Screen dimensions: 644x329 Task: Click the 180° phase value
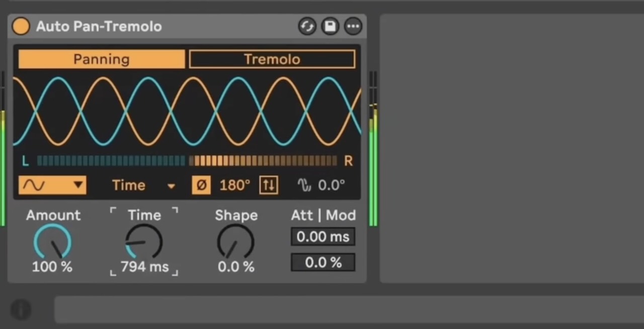pos(234,185)
